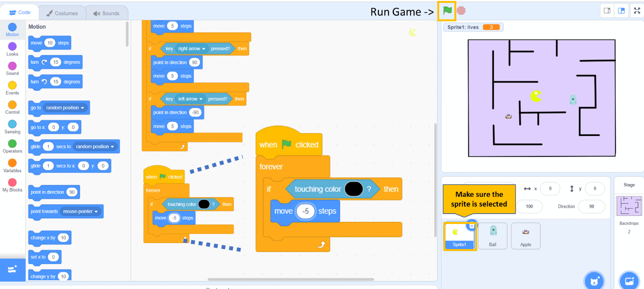Select the Control block category

[x=12, y=107]
